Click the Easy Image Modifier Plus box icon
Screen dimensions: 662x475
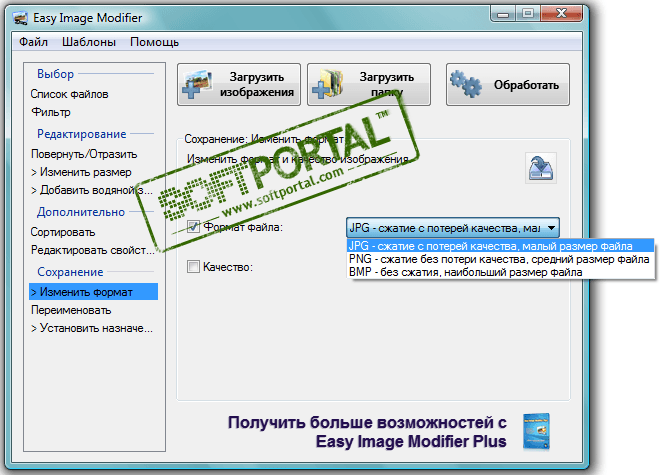coord(537,432)
